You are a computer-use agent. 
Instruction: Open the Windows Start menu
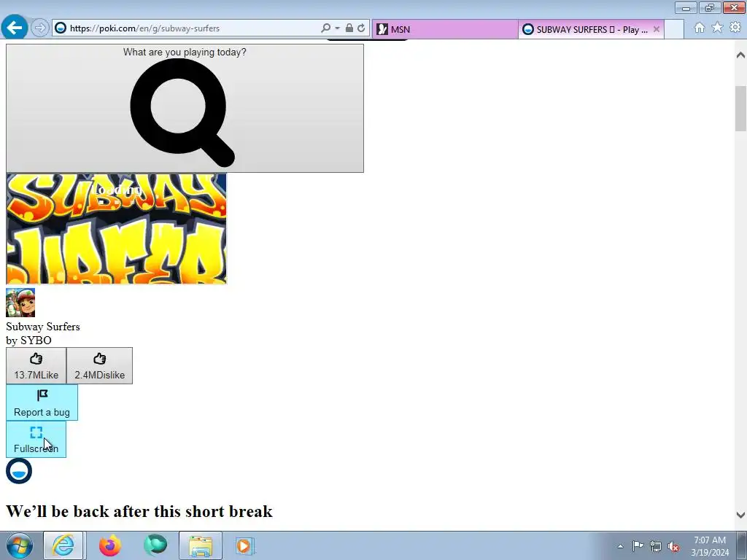click(19, 545)
